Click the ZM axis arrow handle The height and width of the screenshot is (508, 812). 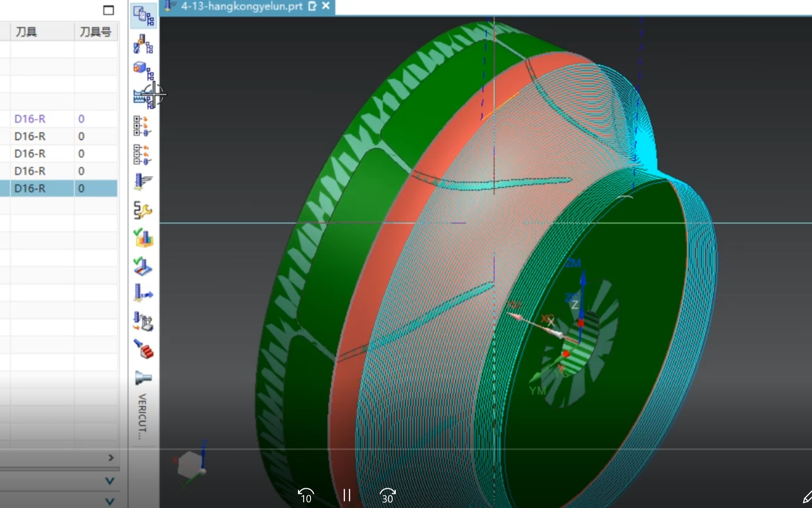583,279
